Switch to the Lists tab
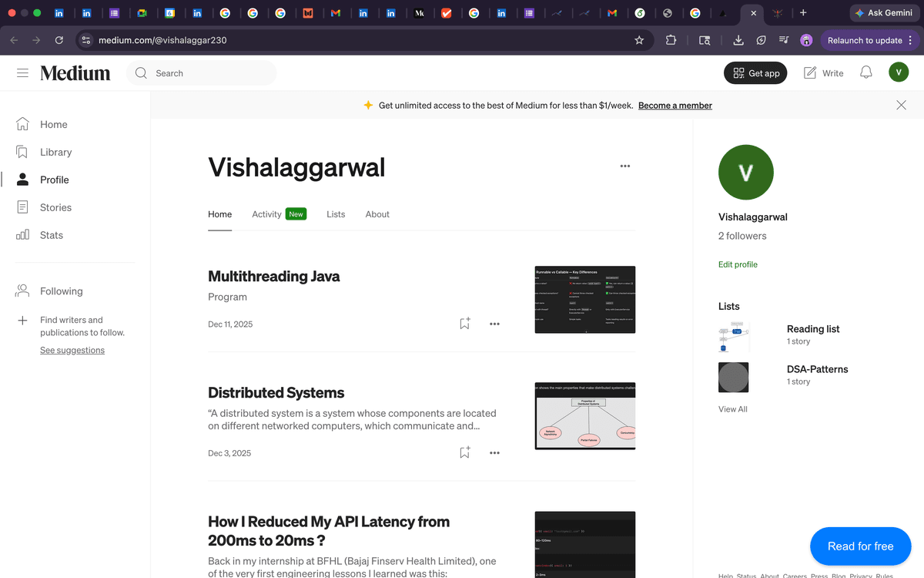The image size is (924, 578). pyautogui.click(x=336, y=214)
